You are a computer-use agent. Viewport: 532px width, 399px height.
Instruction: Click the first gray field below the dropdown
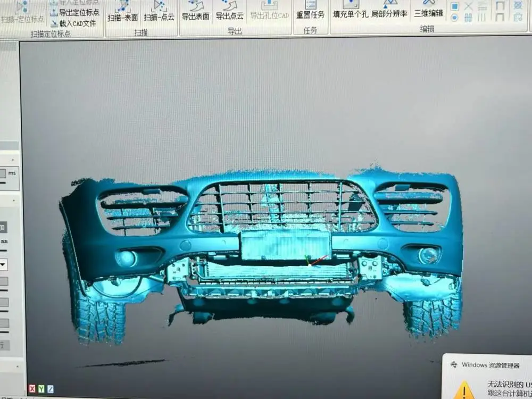[4, 281]
